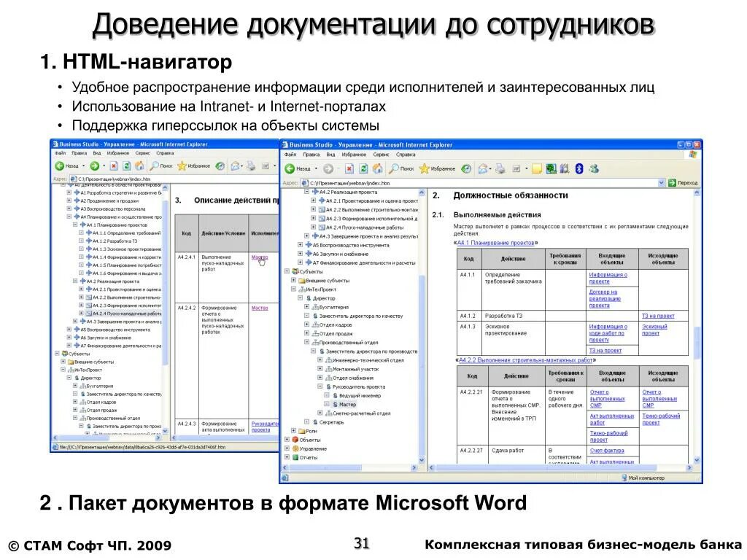The image size is (747, 560).
Task: Click the address field in the front window
Action: 483,183
